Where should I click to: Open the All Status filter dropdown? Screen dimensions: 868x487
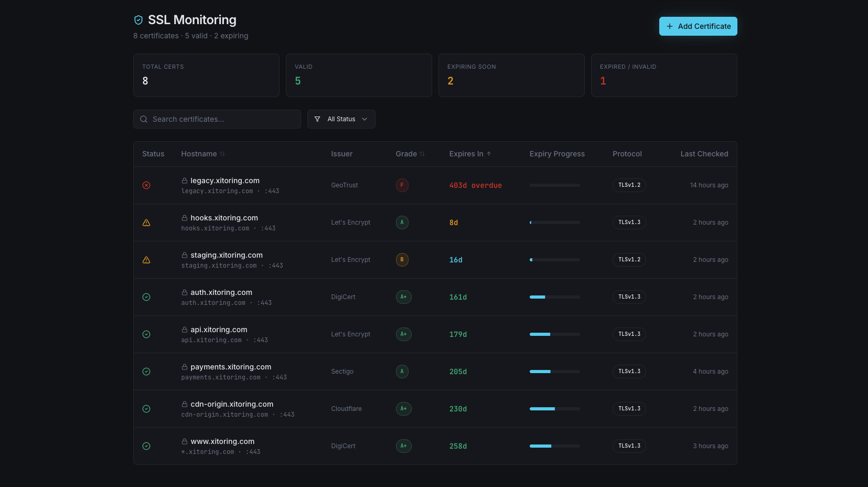pyautogui.click(x=341, y=119)
